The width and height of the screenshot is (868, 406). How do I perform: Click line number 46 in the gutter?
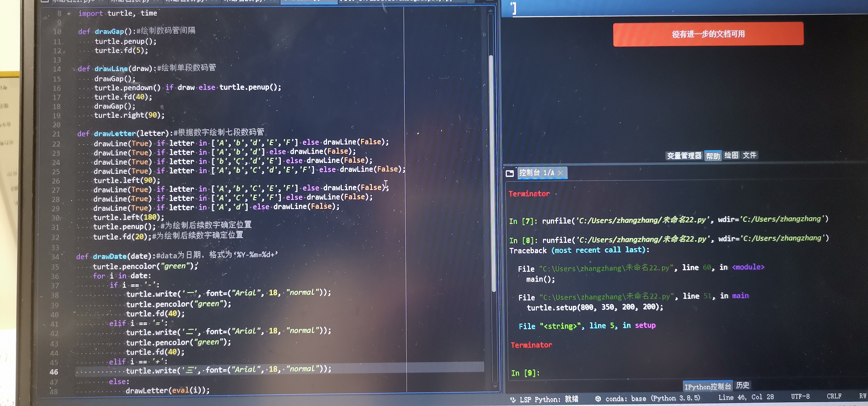click(x=54, y=372)
